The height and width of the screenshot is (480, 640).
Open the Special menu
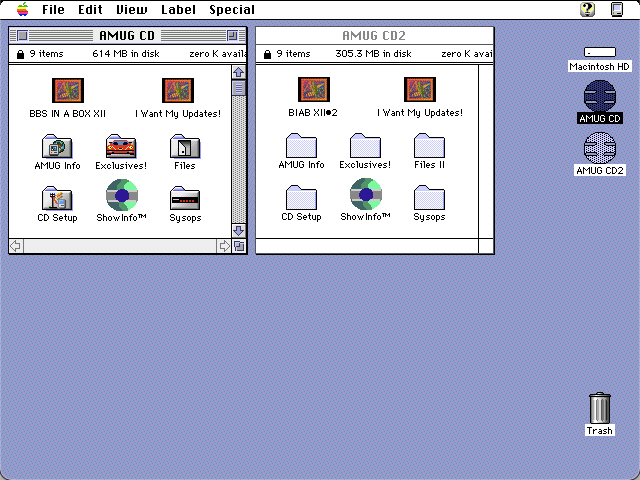pyautogui.click(x=232, y=9)
